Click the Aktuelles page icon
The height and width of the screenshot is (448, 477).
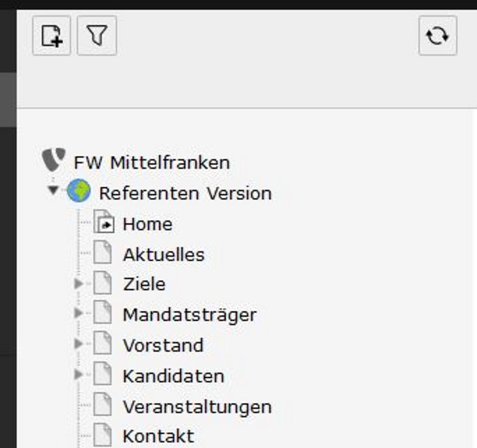click(x=102, y=252)
